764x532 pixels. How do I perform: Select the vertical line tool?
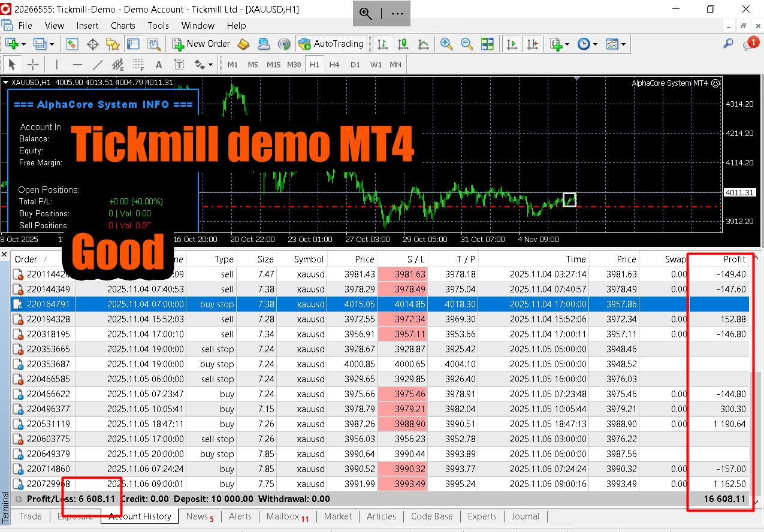[57, 65]
